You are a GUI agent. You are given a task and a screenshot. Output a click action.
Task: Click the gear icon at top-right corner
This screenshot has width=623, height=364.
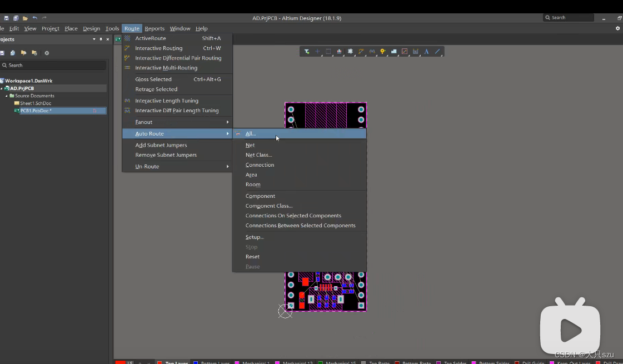pos(617,28)
